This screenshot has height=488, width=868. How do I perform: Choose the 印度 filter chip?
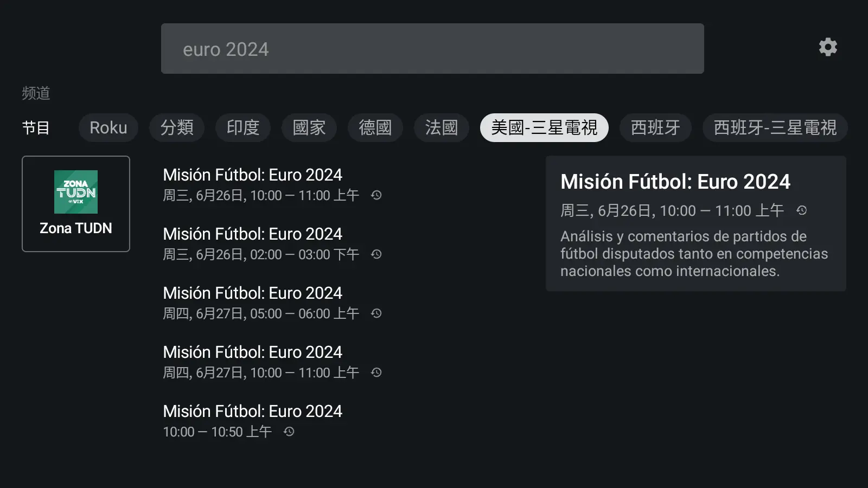tap(243, 127)
